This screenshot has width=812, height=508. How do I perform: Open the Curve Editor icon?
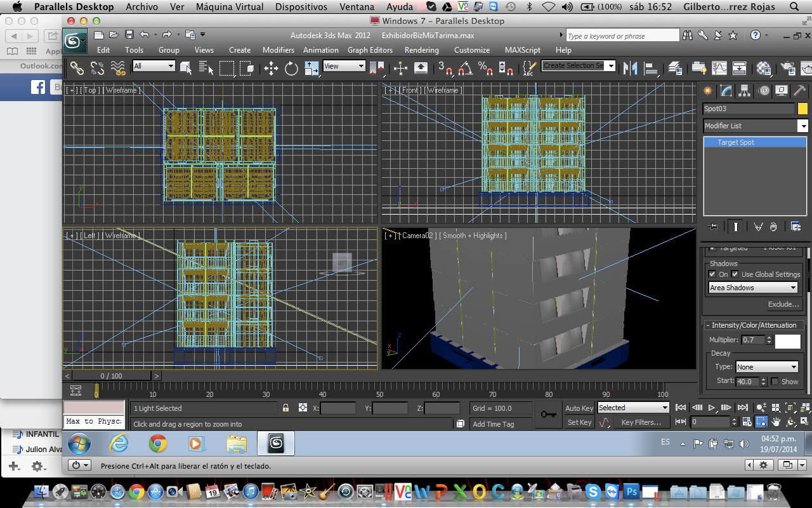pyautogui.click(x=719, y=67)
